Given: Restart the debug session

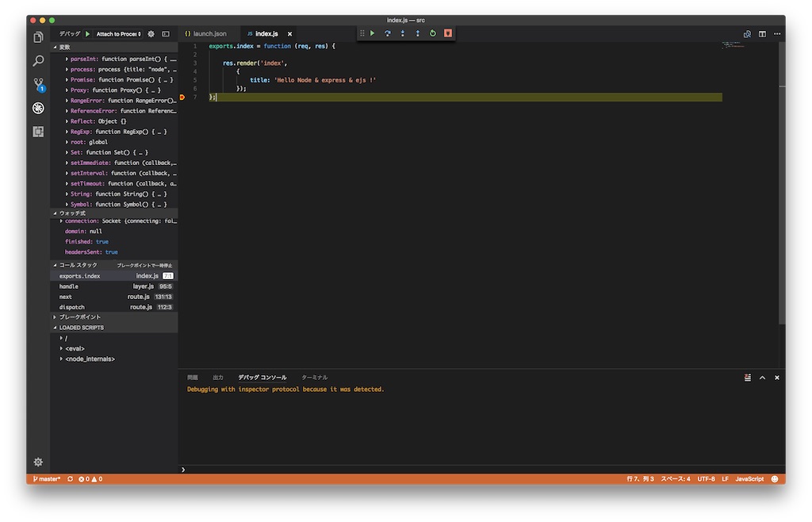Looking at the screenshot, I should click(x=433, y=33).
